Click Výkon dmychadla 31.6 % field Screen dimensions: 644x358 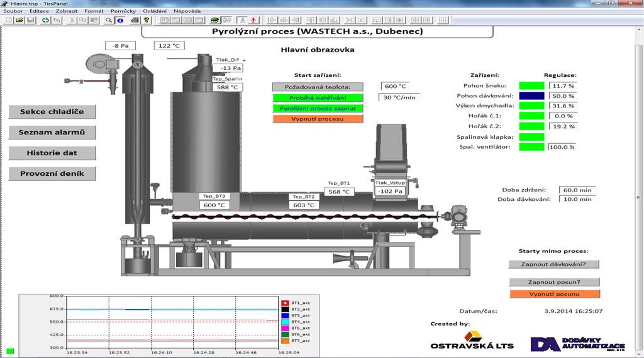[x=563, y=106]
